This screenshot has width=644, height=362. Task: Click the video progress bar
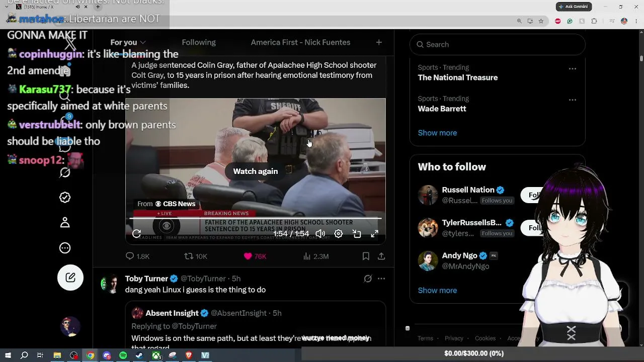click(x=255, y=218)
